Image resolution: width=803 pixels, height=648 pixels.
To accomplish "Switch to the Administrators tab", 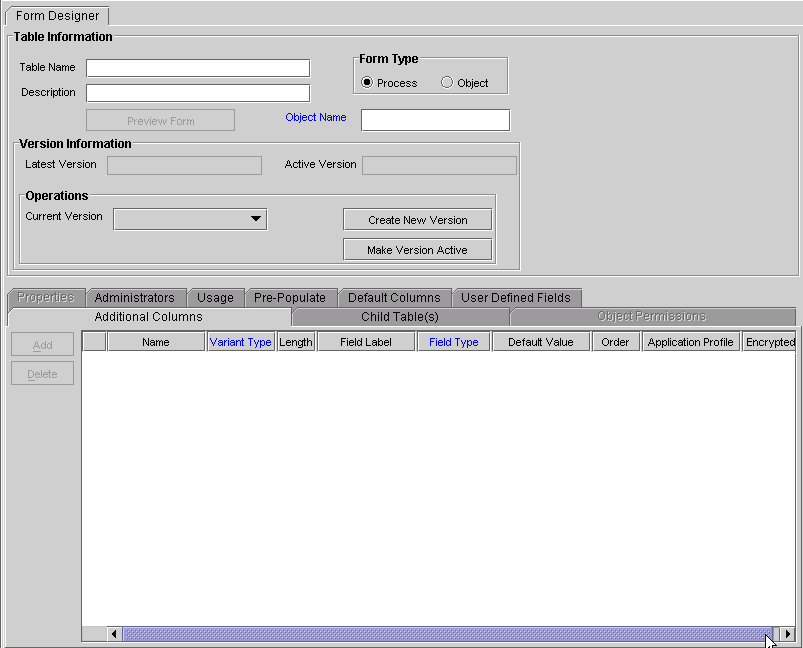I will 135,297.
